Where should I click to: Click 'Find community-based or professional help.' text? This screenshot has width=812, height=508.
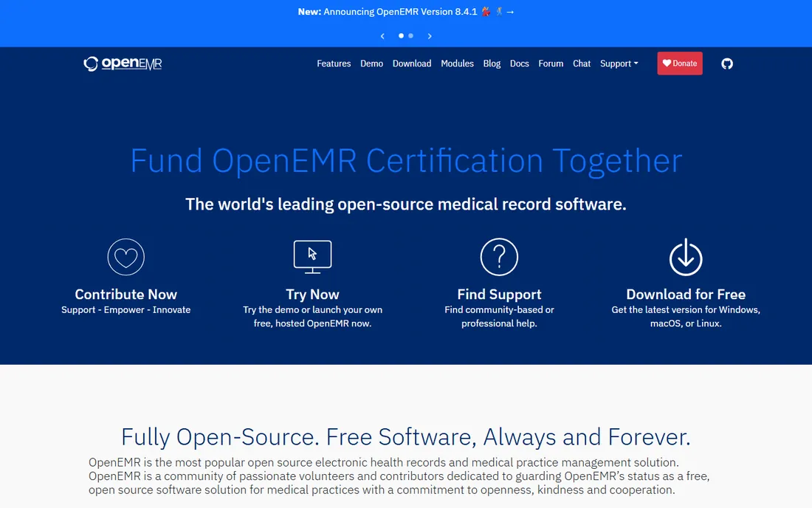[499, 317]
